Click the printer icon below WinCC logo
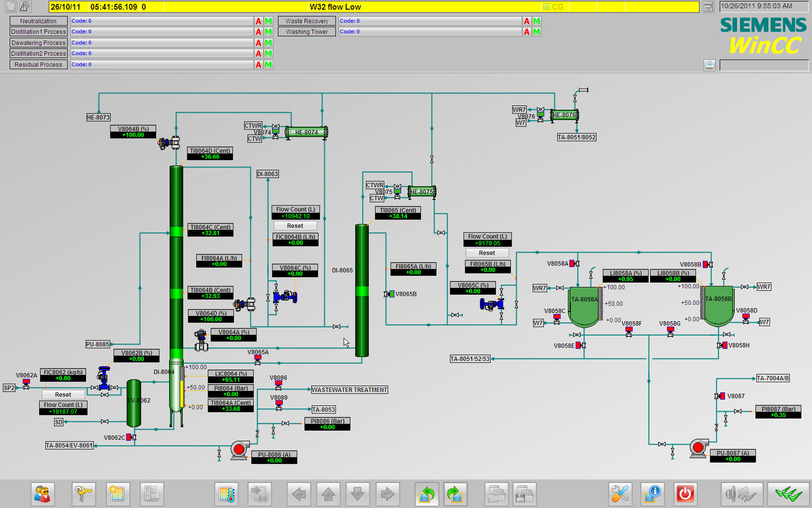This screenshot has height=508, width=812. click(x=709, y=65)
